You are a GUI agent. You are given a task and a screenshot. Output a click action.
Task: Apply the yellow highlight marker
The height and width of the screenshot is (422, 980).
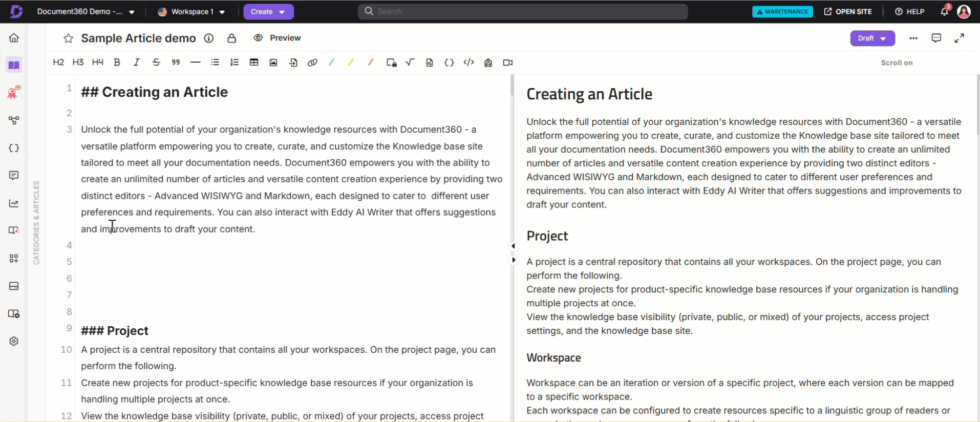click(x=351, y=62)
